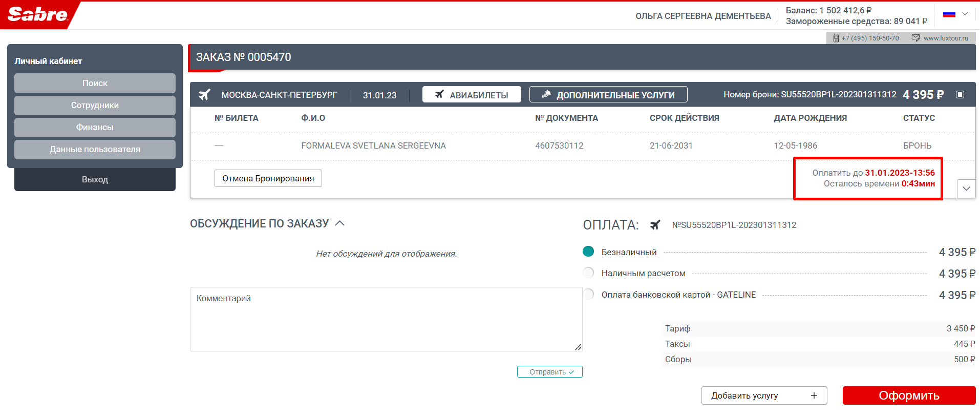Image resolution: width=980 pixels, height=417 pixels.
Task: Select Оплата банковской картой GATELINE option
Action: click(588, 295)
